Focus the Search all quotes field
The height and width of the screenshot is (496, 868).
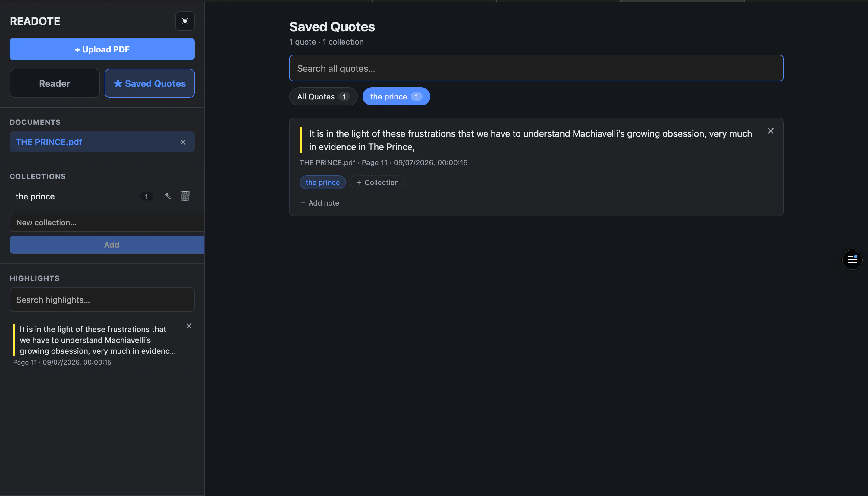tap(536, 68)
